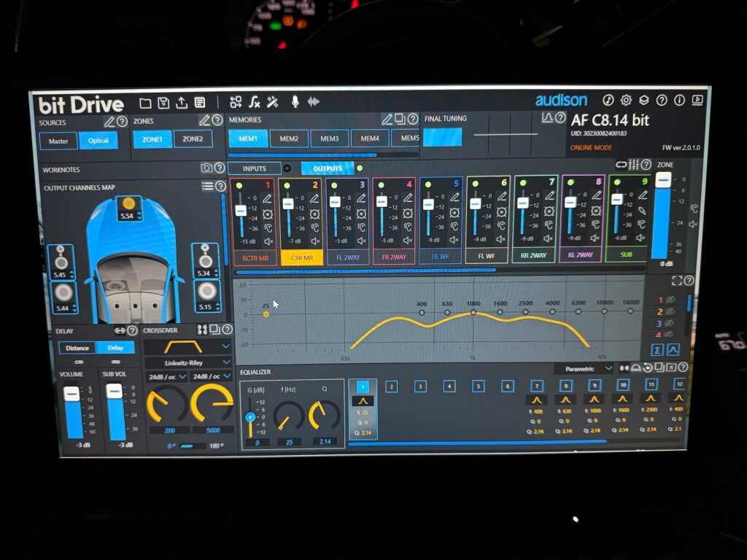Open the Linkwitz-Riley filter type dropdown

pos(226,362)
